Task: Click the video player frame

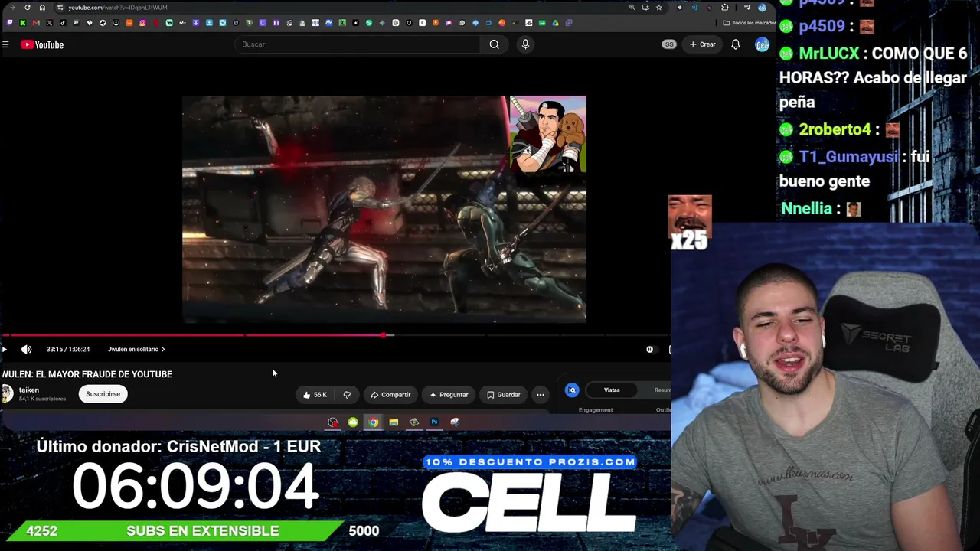Action: click(x=384, y=209)
